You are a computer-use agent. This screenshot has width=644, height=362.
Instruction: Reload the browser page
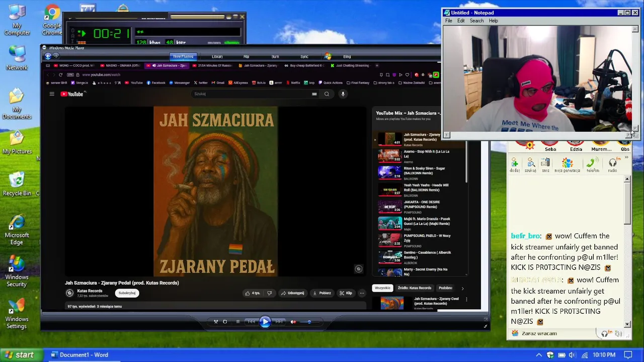tap(60, 74)
